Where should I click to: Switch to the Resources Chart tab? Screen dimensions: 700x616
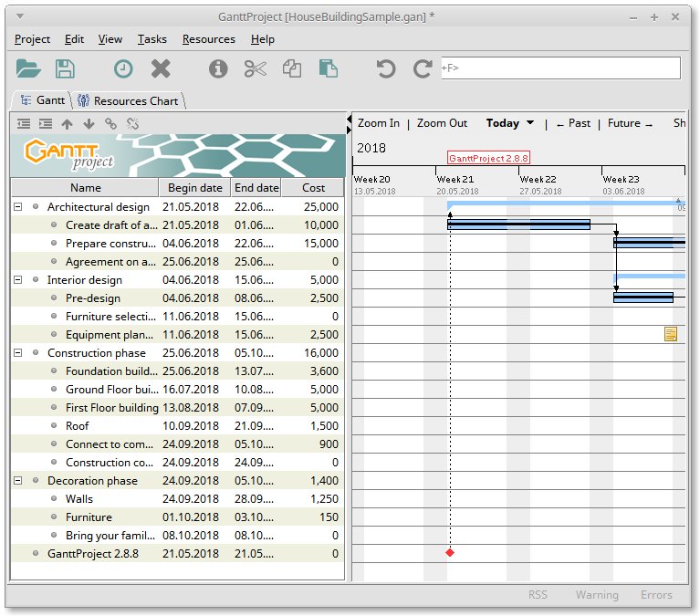tap(128, 101)
